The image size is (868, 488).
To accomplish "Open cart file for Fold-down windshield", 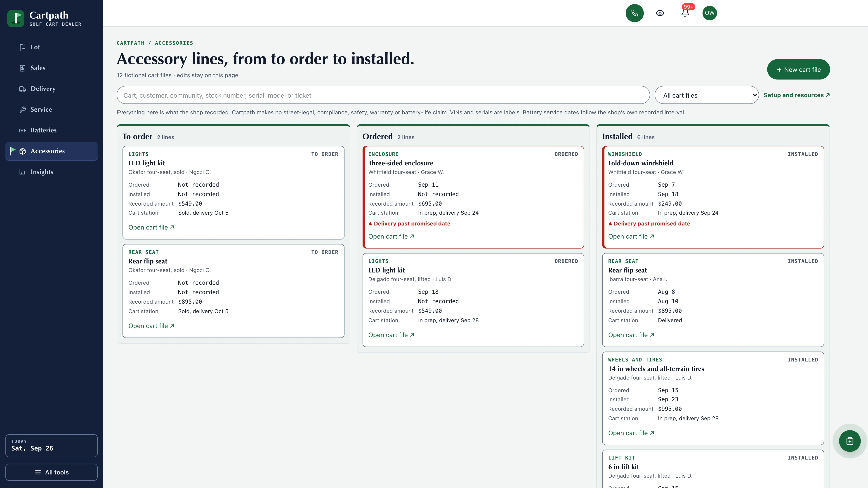I will pos(631,236).
